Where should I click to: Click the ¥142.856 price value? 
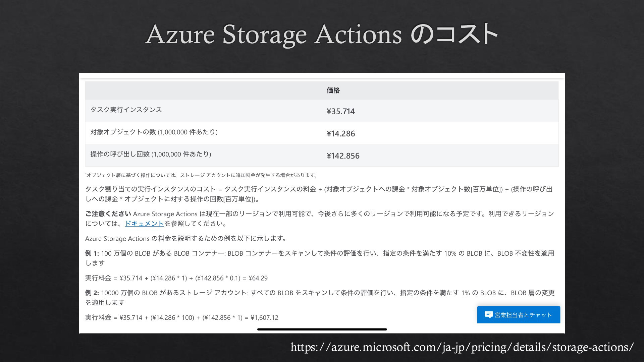click(x=343, y=156)
